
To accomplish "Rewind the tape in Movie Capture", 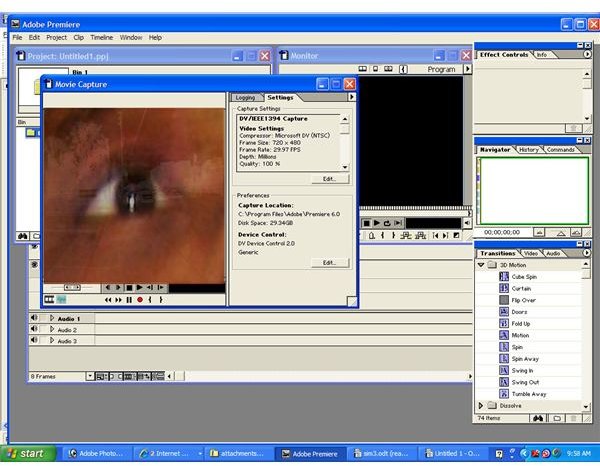I will [x=108, y=300].
